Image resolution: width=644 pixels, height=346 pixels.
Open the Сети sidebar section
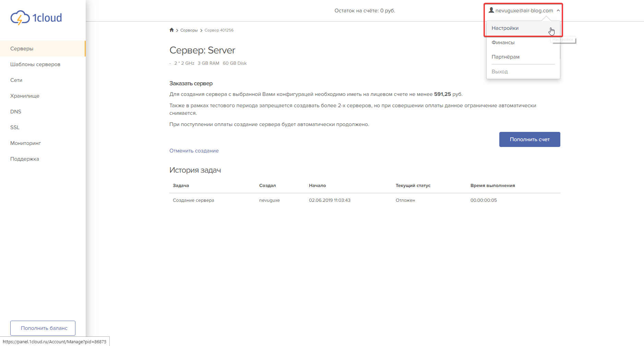pos(16,80)
